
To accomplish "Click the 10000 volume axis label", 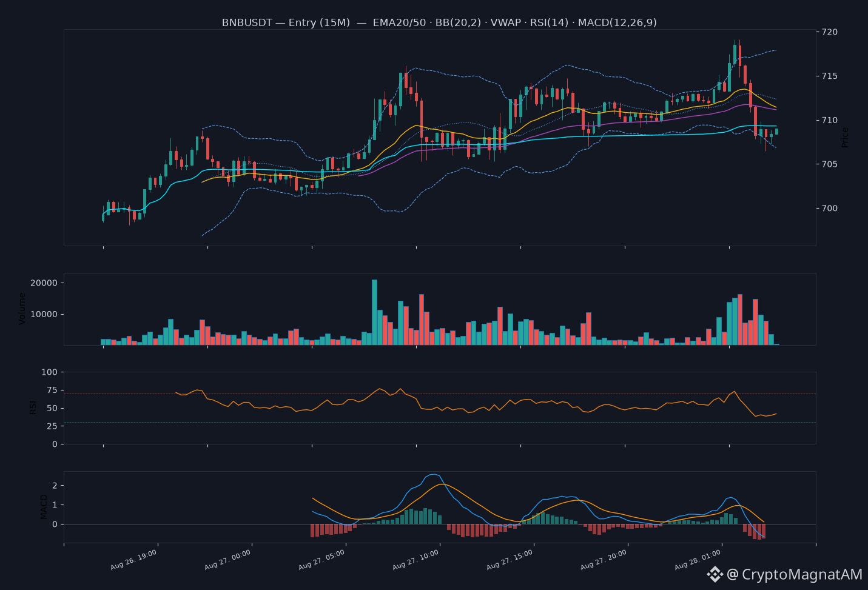I will [44, 315].
